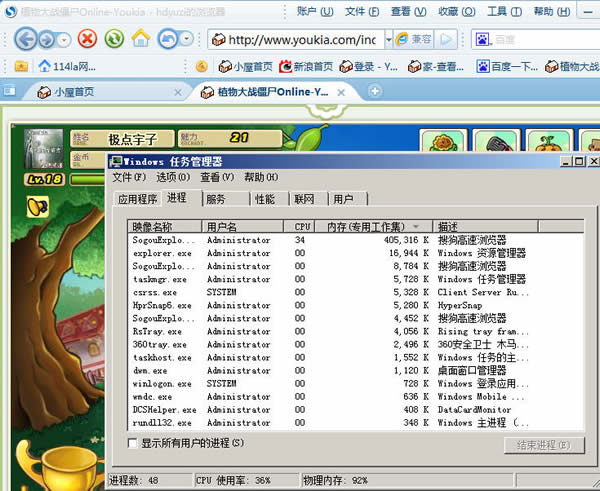Open 新浪首页 bookmark
This screenshot has width=600, height=491.
305,67
